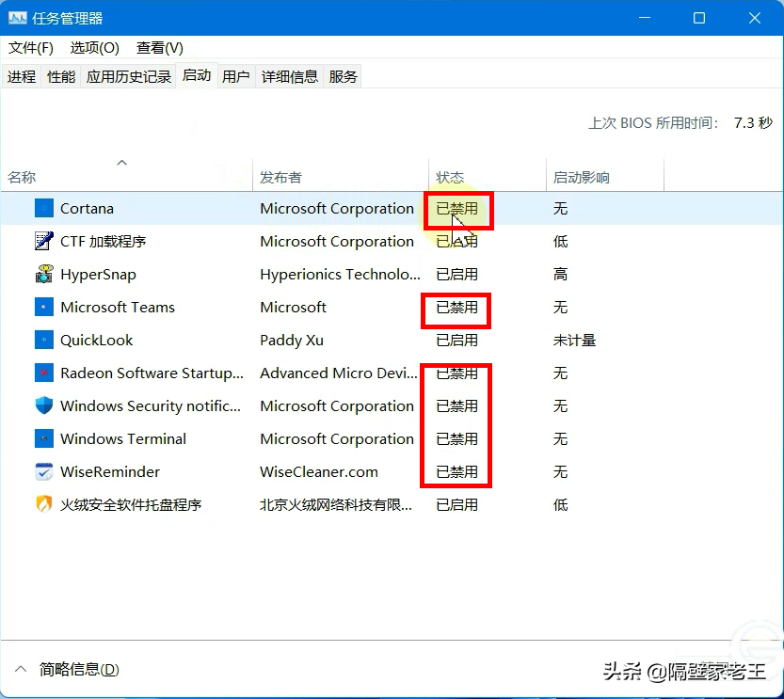Open the 查看(V) menu
The image size is (784, 699).
coord(158,47)
